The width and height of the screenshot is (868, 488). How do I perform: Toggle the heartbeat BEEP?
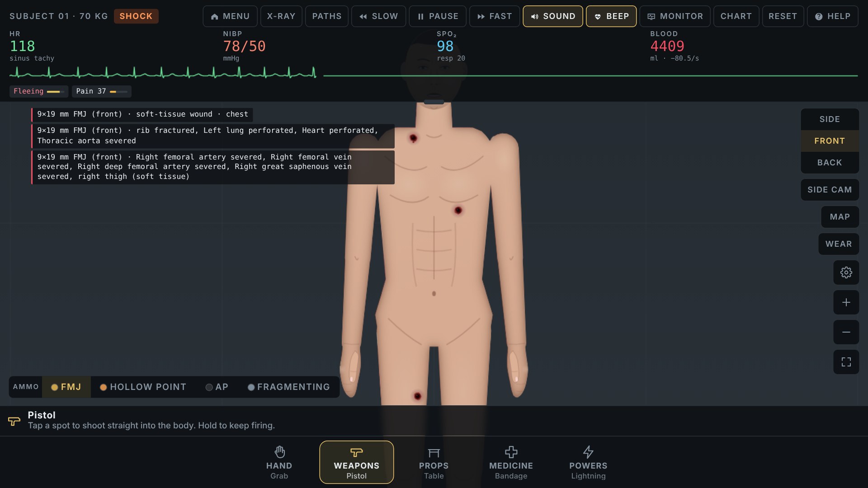pos(611,16)
